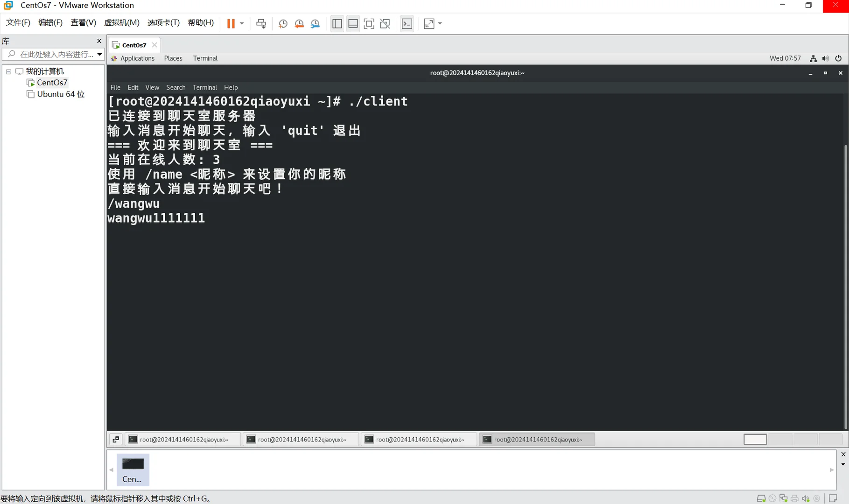Open the power options dropdown beside Pause
This screenshot has width=849, height=504.
tap(242, 23)
